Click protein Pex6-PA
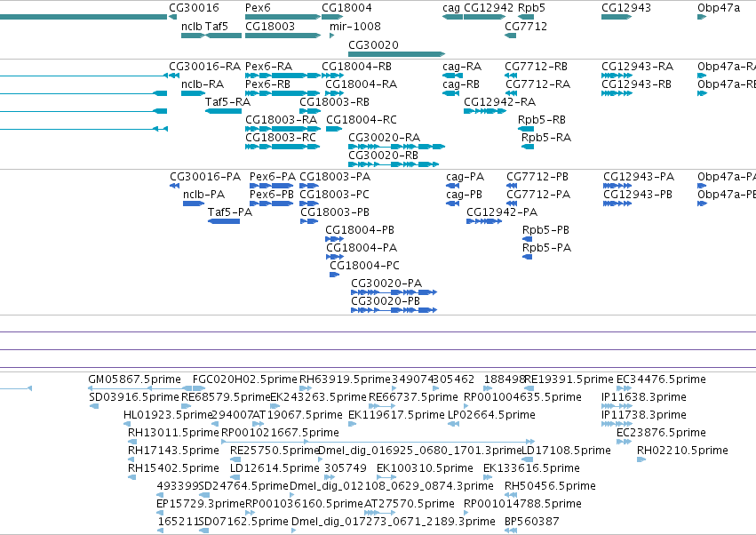Screen dimensions: 756x535 (x=273, y=177)
